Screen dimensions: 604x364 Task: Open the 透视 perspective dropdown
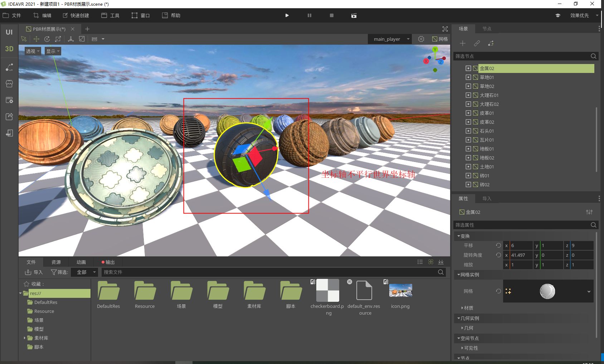click(x=33, y=51)
